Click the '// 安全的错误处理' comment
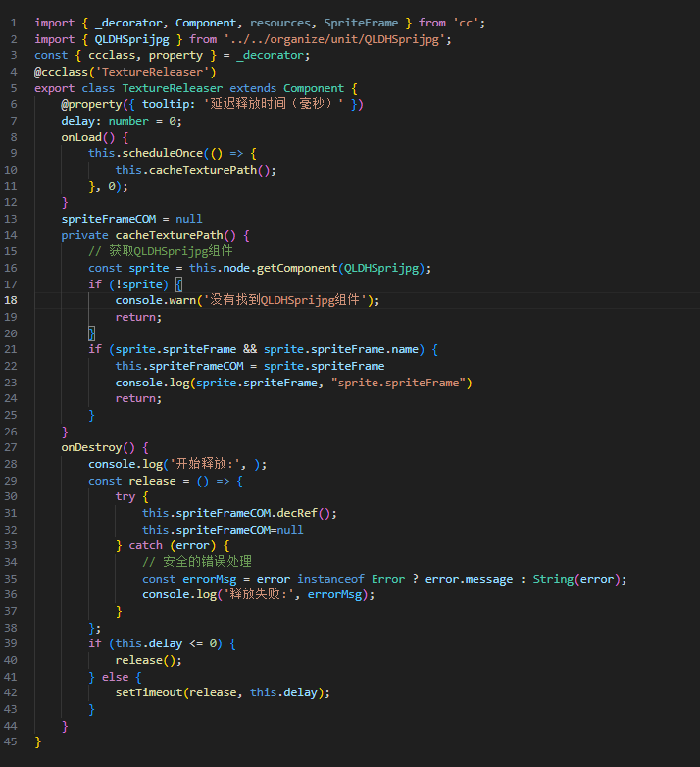 [197, 562]
